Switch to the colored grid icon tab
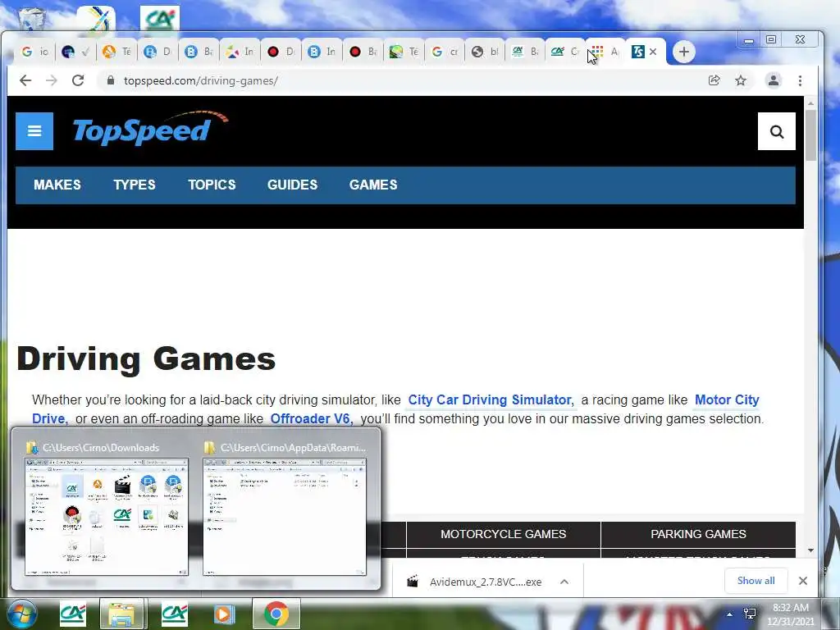The width and height of the screenshot is (840, 630). pos(605,52)
